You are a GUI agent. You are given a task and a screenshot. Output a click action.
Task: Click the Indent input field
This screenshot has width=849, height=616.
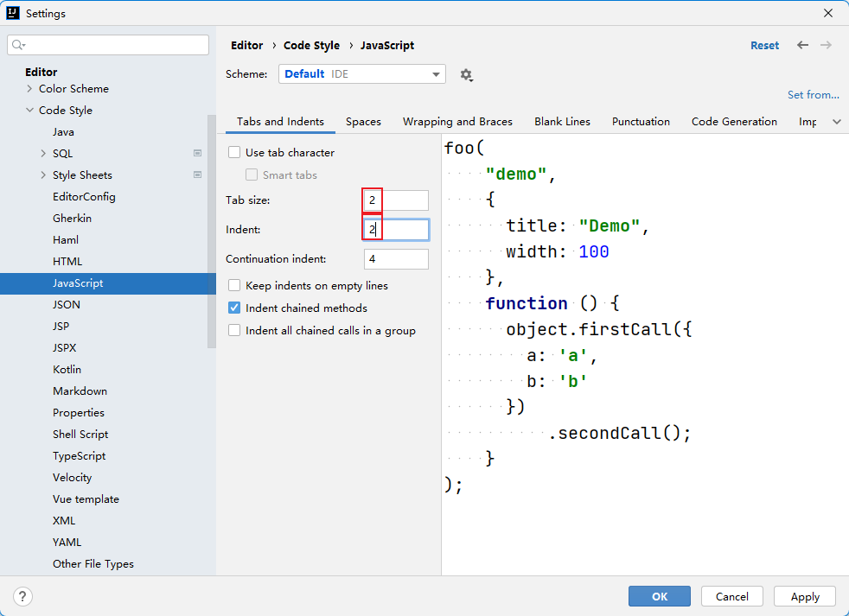click(x=396, y=230)
